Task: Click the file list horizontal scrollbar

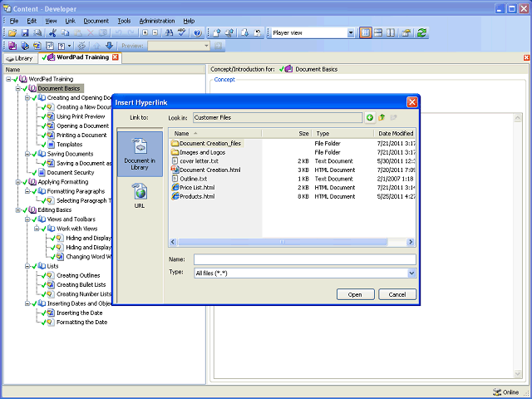Action: click(283, 242)
